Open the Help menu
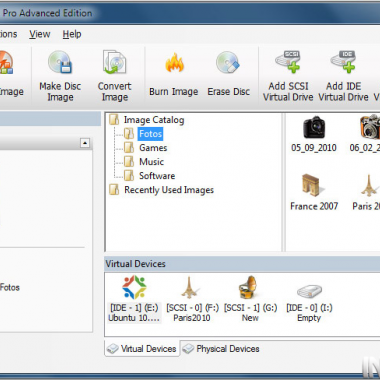Viewport: 380px width, 380px height. tap(72, 34)
